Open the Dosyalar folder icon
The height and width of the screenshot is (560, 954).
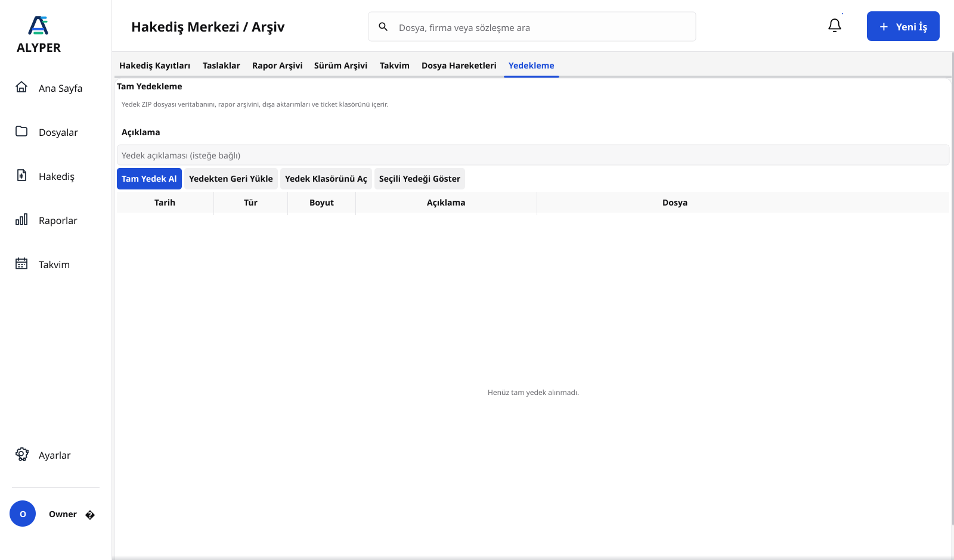coord(21,131)
